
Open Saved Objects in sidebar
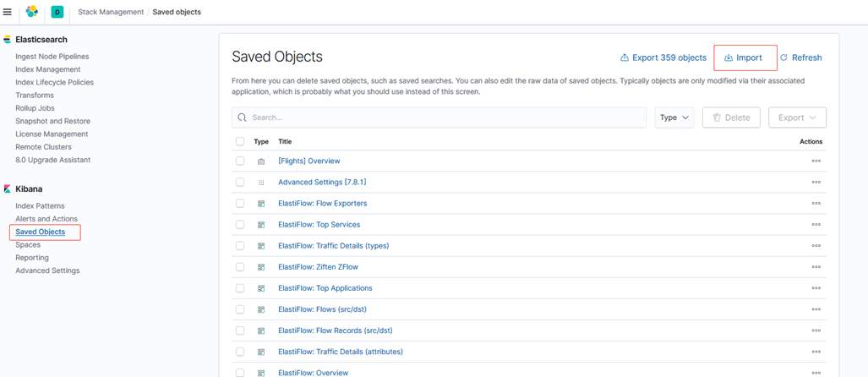[40, 232]
